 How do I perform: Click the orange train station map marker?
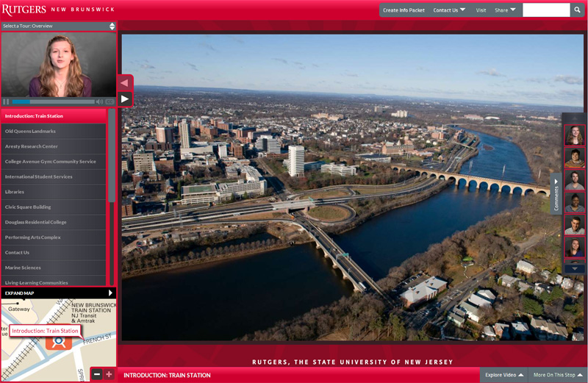[59, 343]
